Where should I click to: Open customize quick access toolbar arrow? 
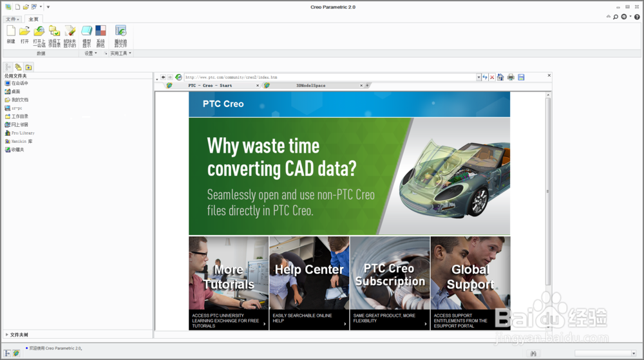click(x=48, y=7)
